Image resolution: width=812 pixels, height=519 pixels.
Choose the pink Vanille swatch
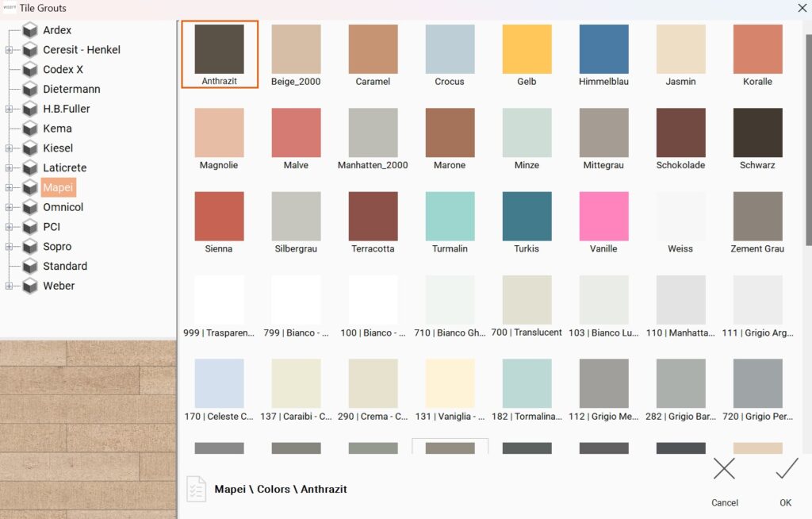[603, 216]
